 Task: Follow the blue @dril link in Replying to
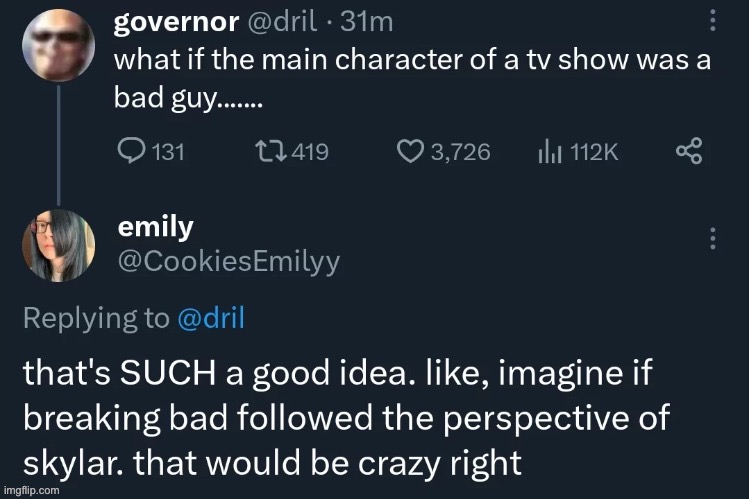pos(210,318)
